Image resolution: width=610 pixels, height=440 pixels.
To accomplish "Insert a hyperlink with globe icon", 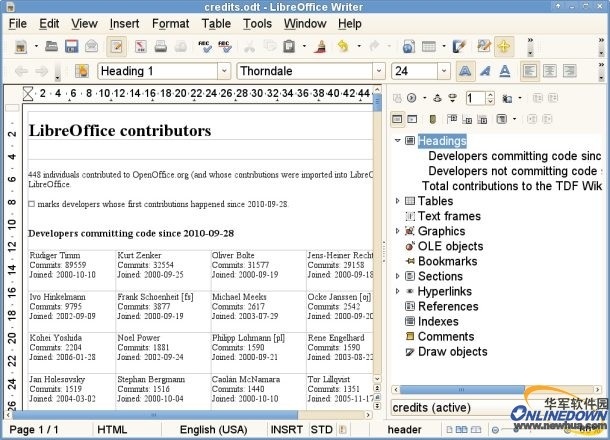I will click(x=408, y=47).
